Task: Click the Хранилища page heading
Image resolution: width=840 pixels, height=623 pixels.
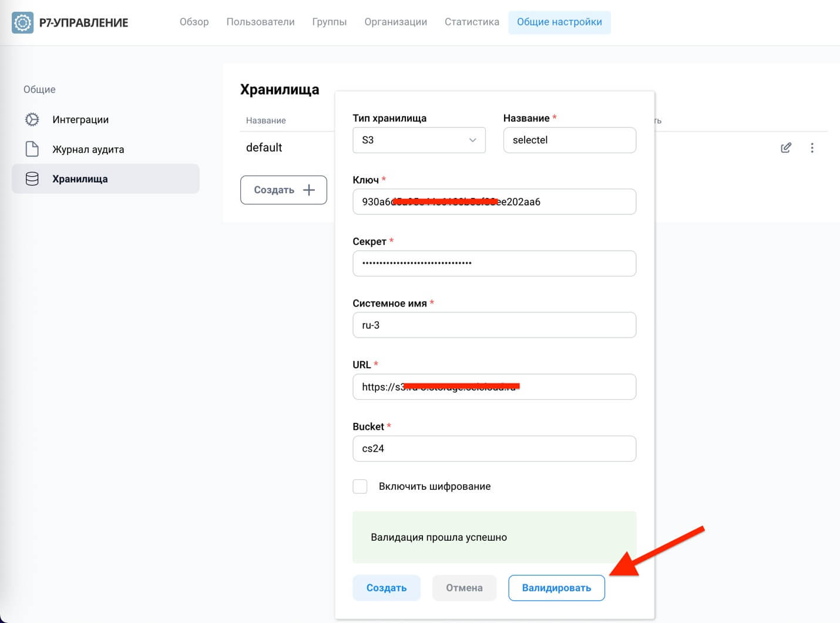Action: pos(280,89)
